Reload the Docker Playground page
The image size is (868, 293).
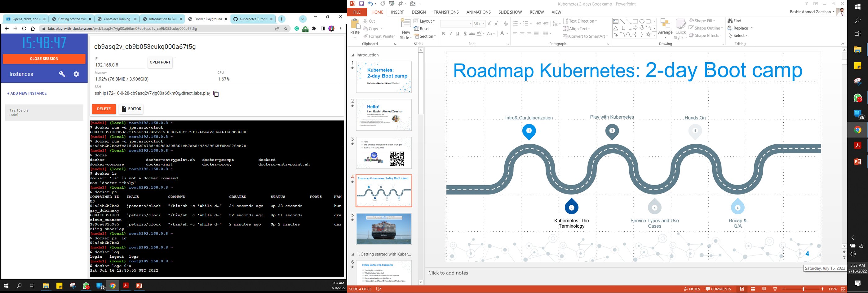pos(24,28)
